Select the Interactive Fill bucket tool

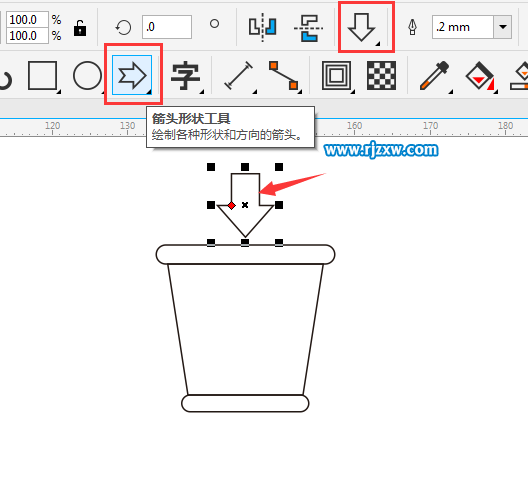coord(480,75)
